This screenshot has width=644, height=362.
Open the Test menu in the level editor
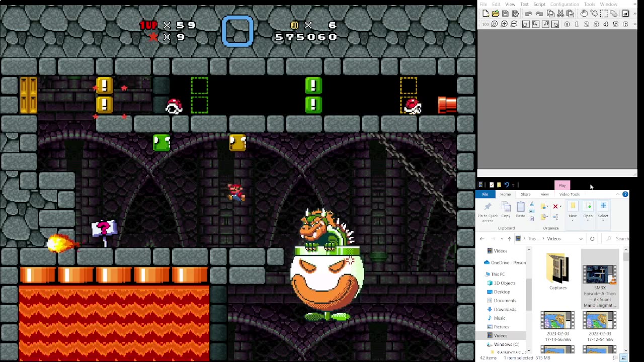point(524,5)
